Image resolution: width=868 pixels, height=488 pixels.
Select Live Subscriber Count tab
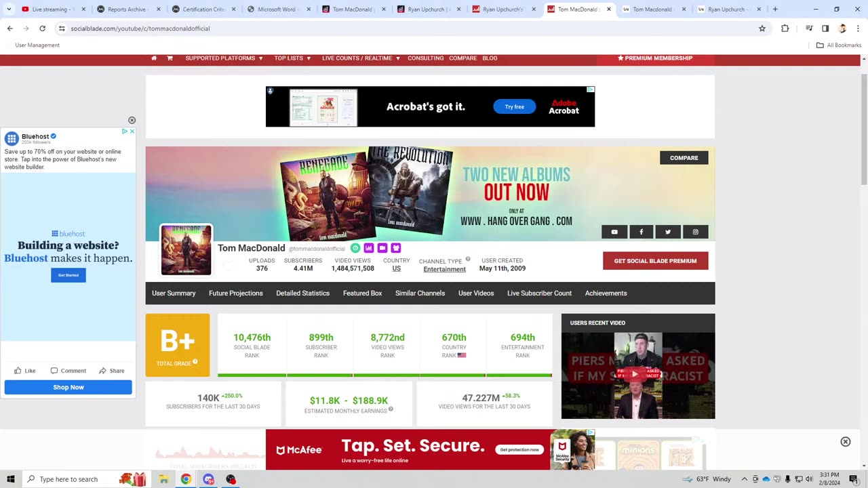539,293
